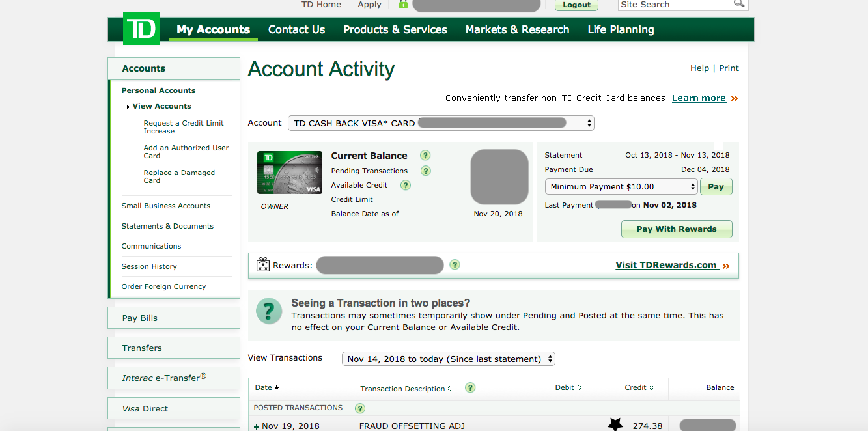Screen dimensions: 868x431
Task: Click the Pay button
Action: 716,187
